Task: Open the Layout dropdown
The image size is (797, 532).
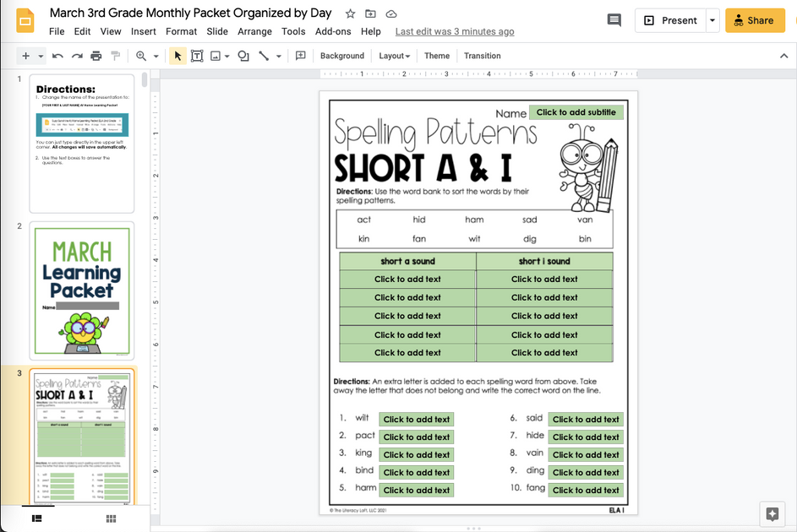Action: click(x=394, y=55)
